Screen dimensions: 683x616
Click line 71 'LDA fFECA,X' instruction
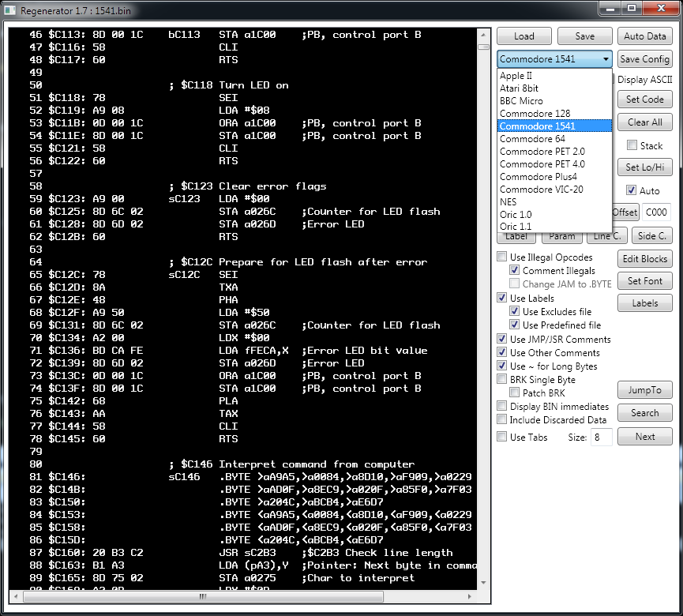pyautogui.click(x=254, y=351)
